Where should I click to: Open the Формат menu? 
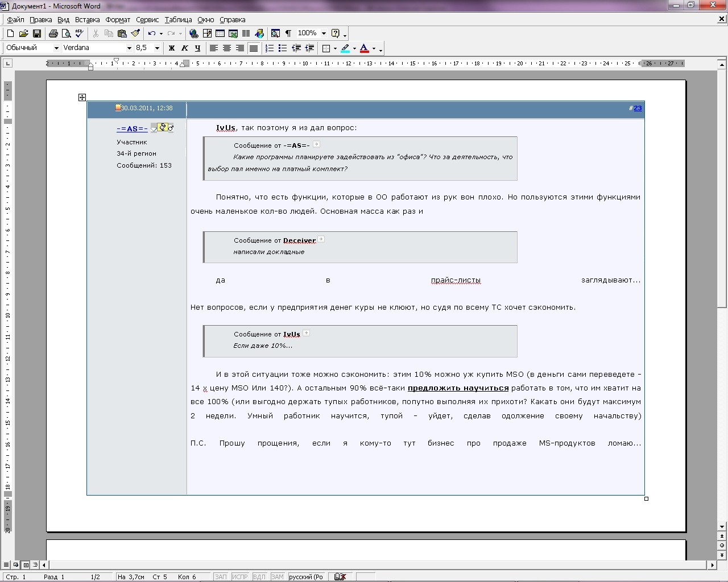tap(118, 20)
